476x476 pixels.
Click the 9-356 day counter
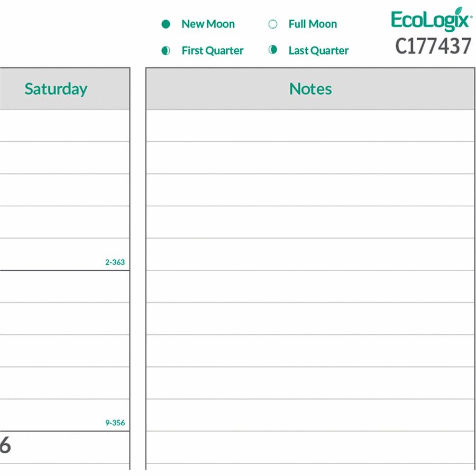[x=115, y=423]
